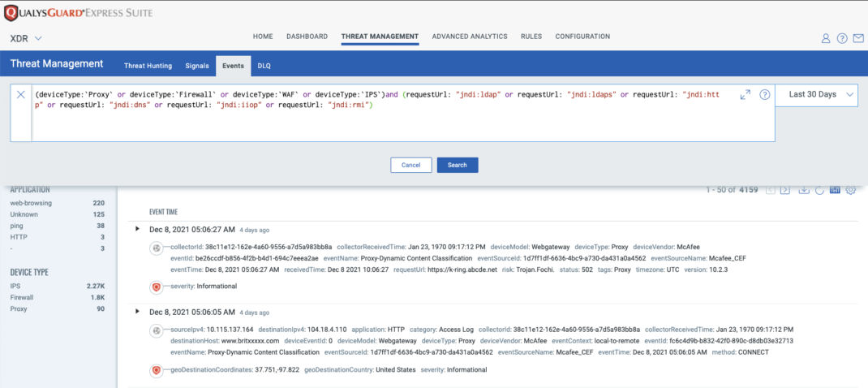The width and height of the screenshot is (868, 388).
Task: Click the QualysGuard shield logo
Action: [11, 12]
